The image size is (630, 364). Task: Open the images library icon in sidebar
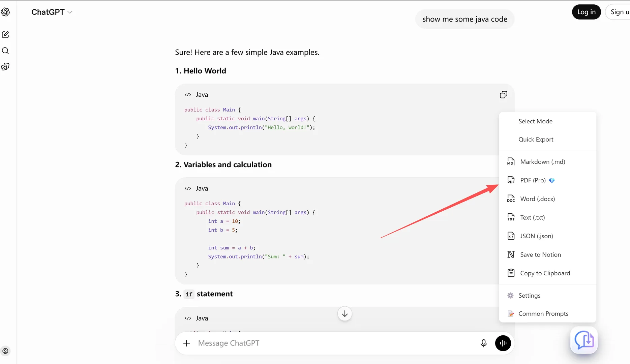click(5, 66)
